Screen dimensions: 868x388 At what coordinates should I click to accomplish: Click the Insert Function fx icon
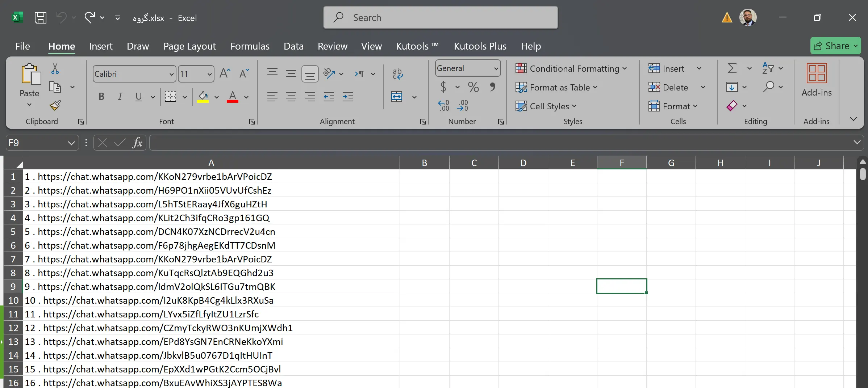(x=137, y=143)
